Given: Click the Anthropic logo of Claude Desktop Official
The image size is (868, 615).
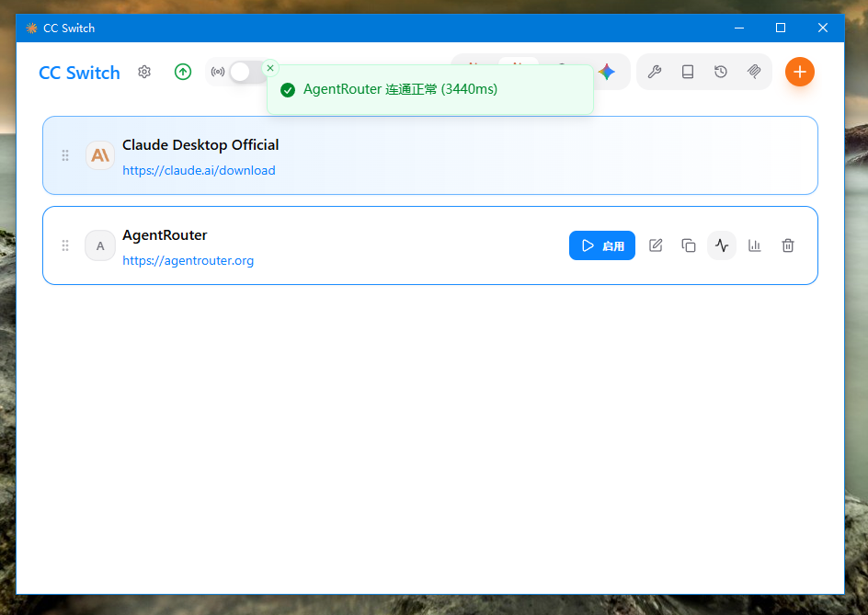Looking at the screenshot, I should coord(100,155).
